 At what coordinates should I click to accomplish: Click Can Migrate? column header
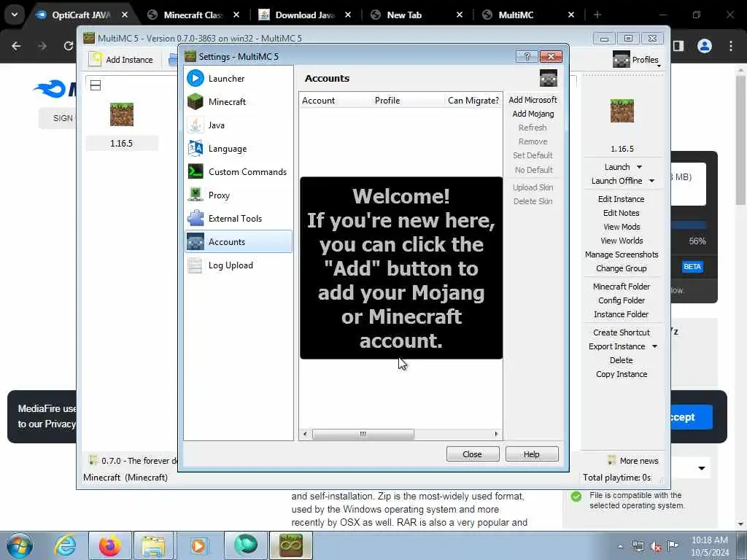(473, 101)
